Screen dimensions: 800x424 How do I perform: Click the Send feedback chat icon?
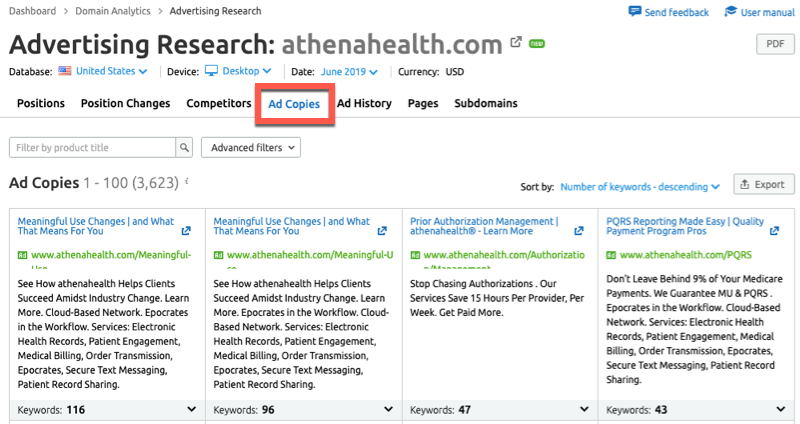click(x=635, y=12)
